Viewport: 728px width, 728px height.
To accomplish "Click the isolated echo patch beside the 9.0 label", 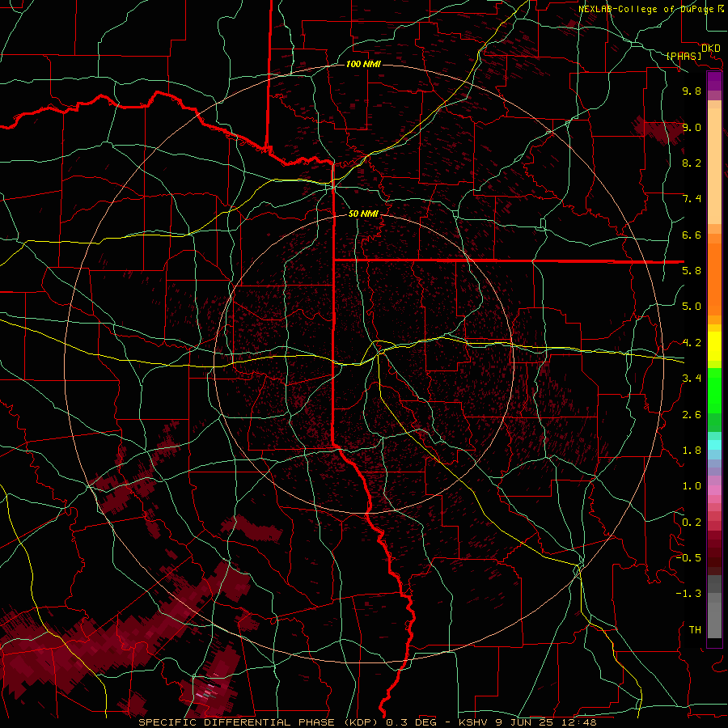I will 658,130.
